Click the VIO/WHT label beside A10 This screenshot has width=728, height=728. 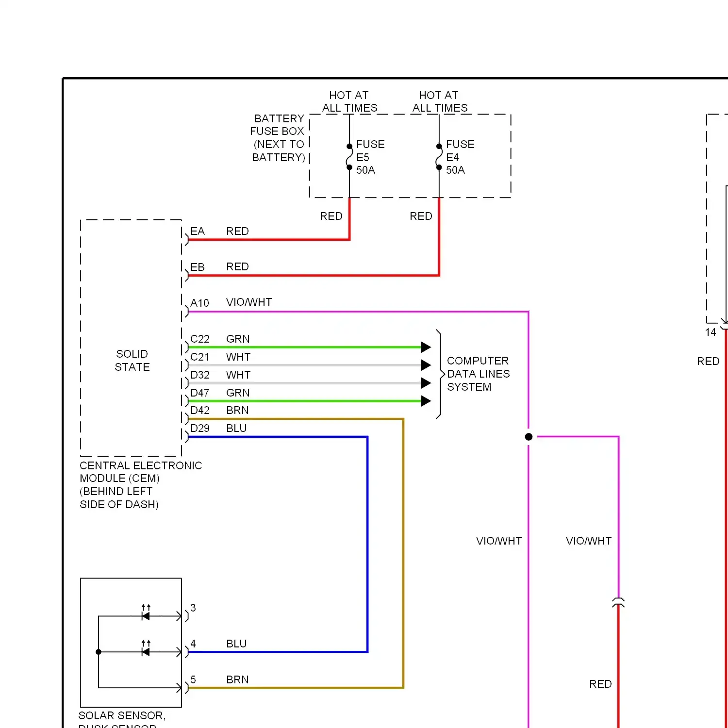click(249, 302)
